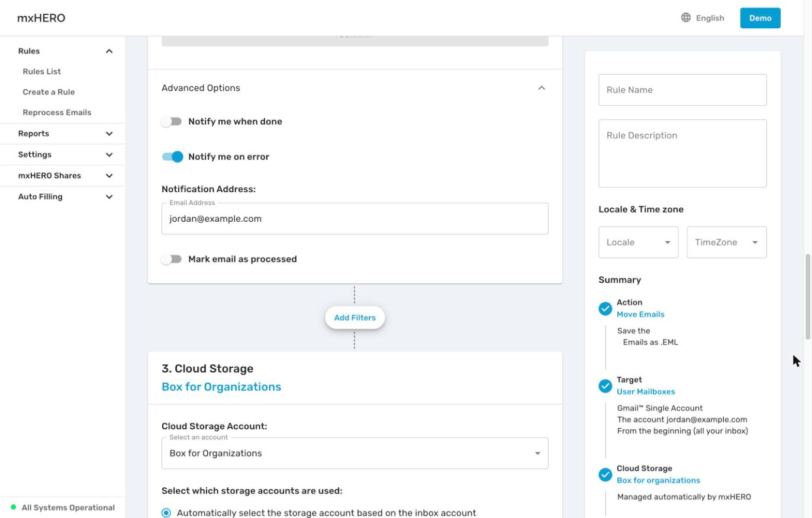812x518 pixels.
Task: Open the User Mailboxes summary link
Action: (646, 391)
